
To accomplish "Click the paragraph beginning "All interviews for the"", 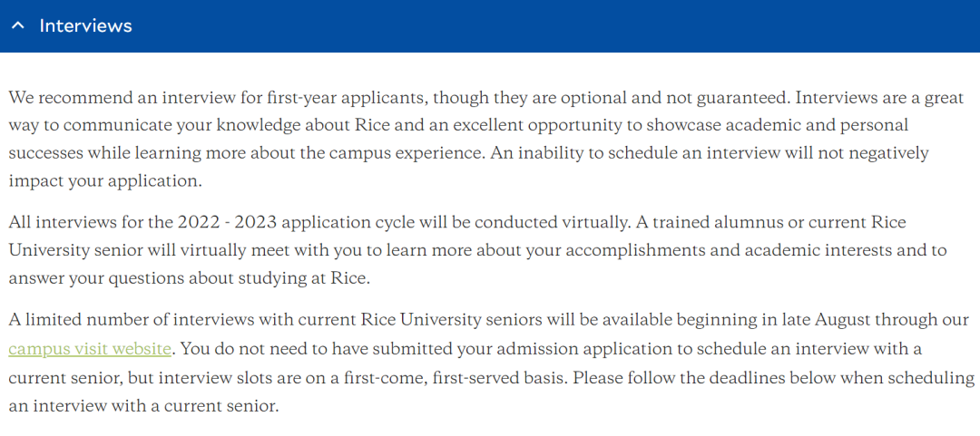I will 477,250.
